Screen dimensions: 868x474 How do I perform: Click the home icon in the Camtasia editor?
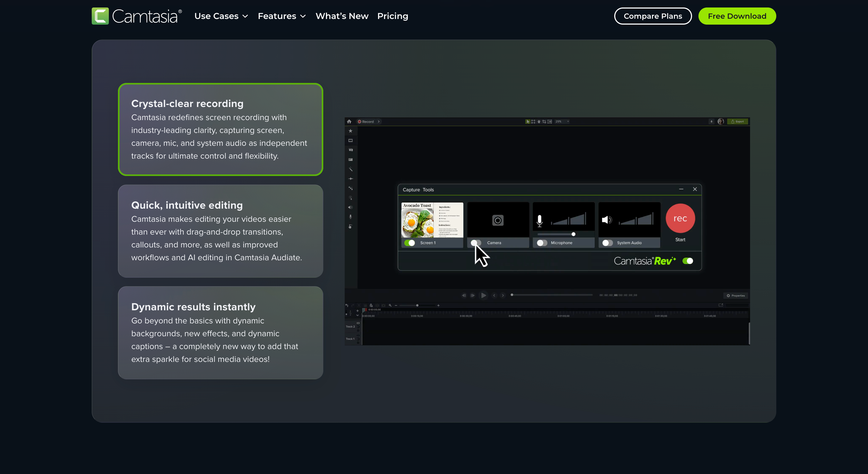tap(349, 121)
